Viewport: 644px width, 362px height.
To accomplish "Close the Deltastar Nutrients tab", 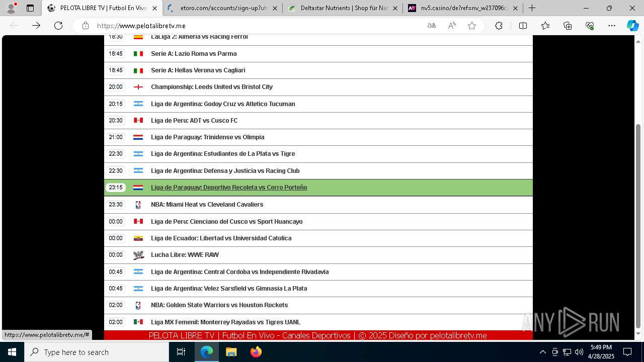I will (395, 8).
